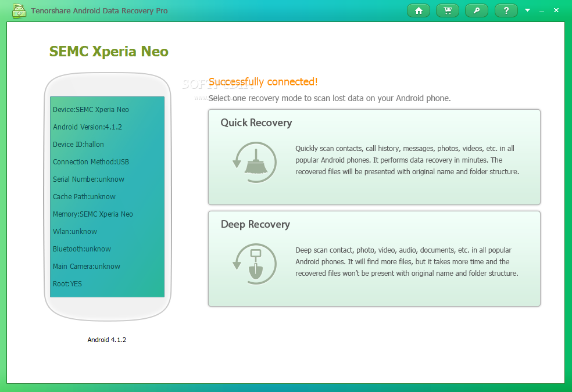Click 'Android Version:4.1.2' info line

pos(87,127)
